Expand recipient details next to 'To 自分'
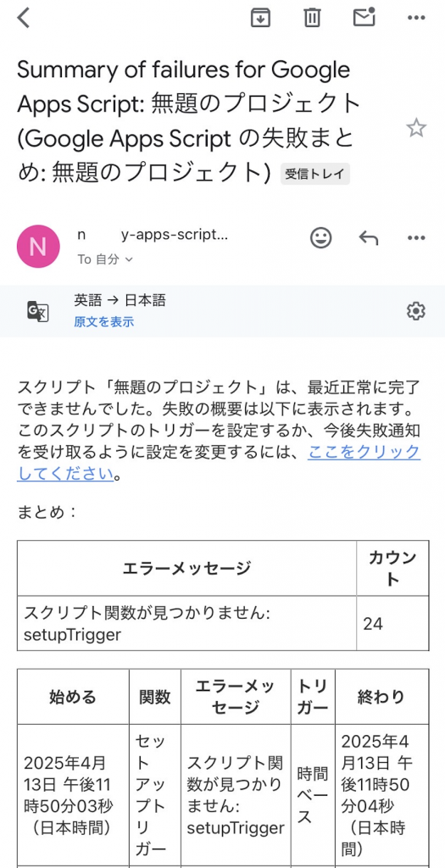The image size is (445, 868). pos(129,259)
